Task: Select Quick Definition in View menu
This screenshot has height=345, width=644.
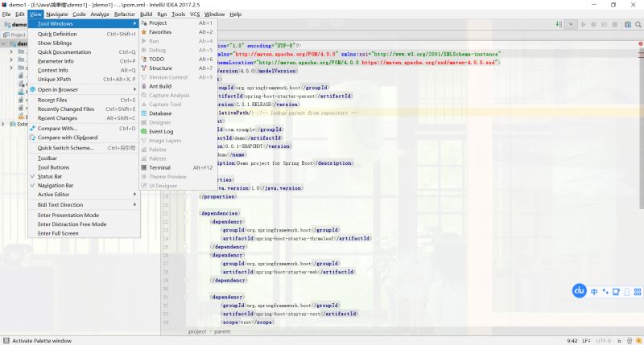Action: [84, 34]
